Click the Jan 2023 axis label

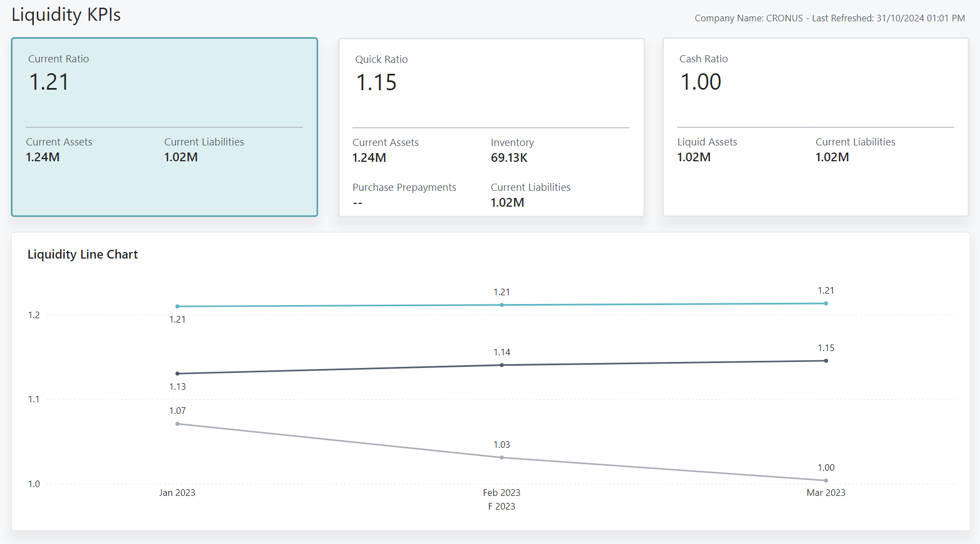[x=177, y=493]
